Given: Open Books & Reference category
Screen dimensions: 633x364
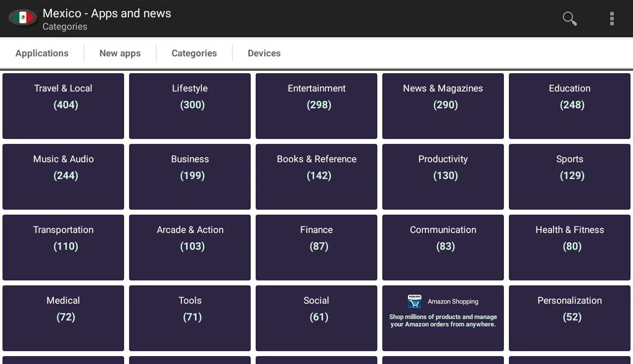Looking at the screenshot, I should (x=316, y=177).
